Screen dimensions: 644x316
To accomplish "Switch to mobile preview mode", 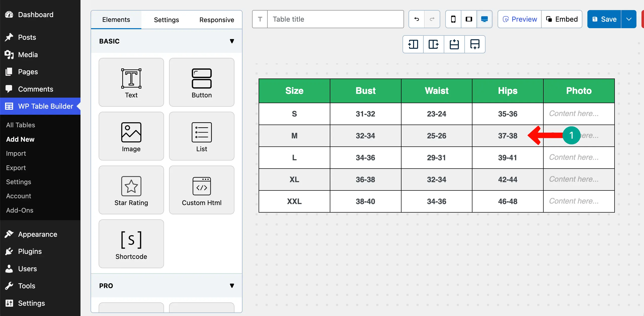I will pyautogui.click(x=453, y=19).
